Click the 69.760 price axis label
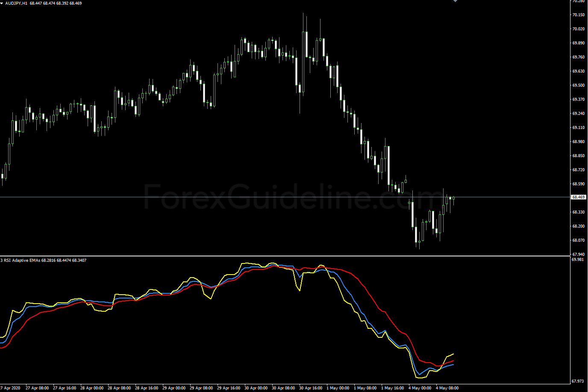This screenshot has width=588, height=392. pyautogui.click(x=579, y=57)
